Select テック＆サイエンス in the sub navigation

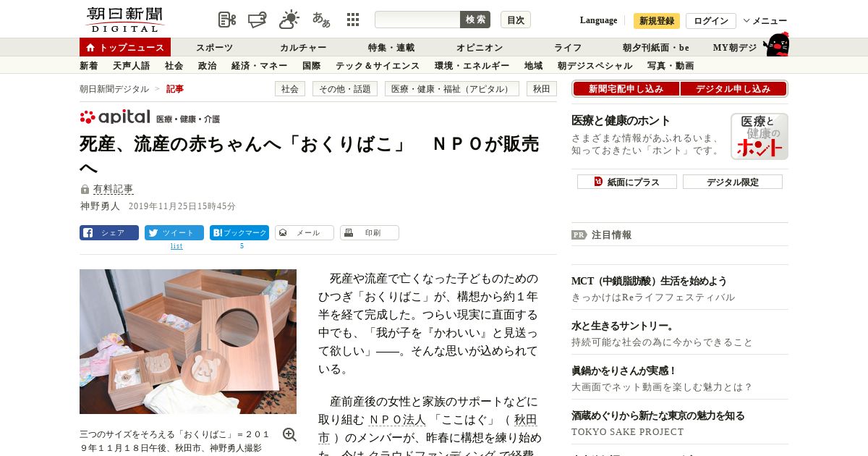coord(378,65)
